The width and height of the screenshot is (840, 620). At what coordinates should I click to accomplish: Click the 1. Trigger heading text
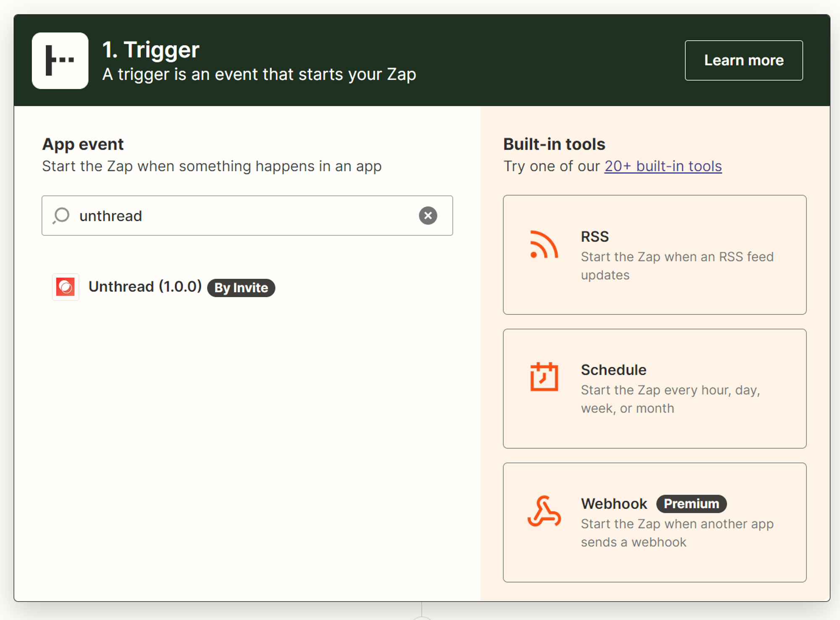151,50
